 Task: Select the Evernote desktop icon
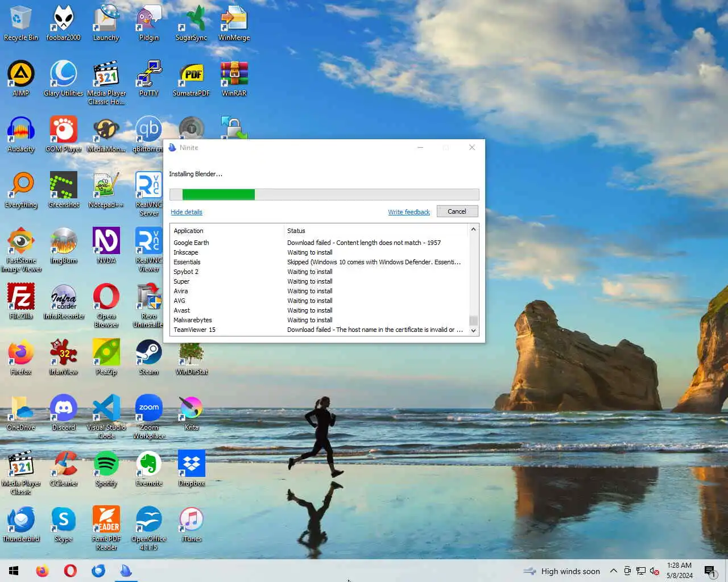coord(148,468)
